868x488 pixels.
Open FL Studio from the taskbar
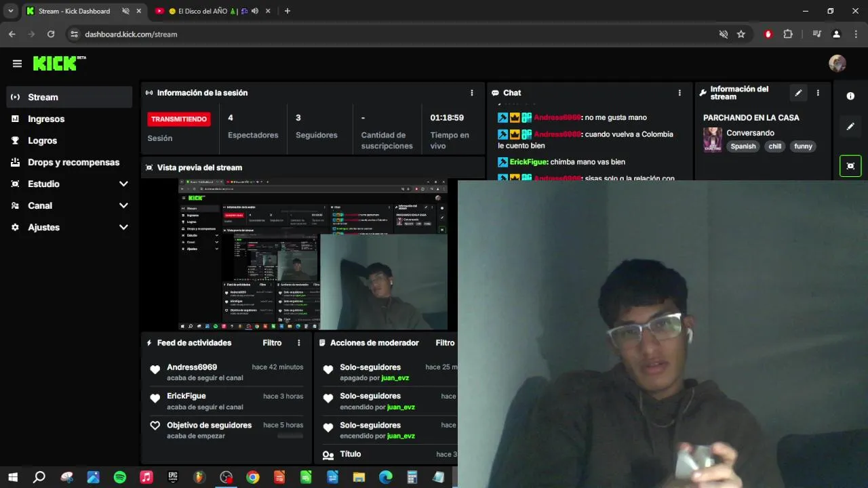point(199,477)
